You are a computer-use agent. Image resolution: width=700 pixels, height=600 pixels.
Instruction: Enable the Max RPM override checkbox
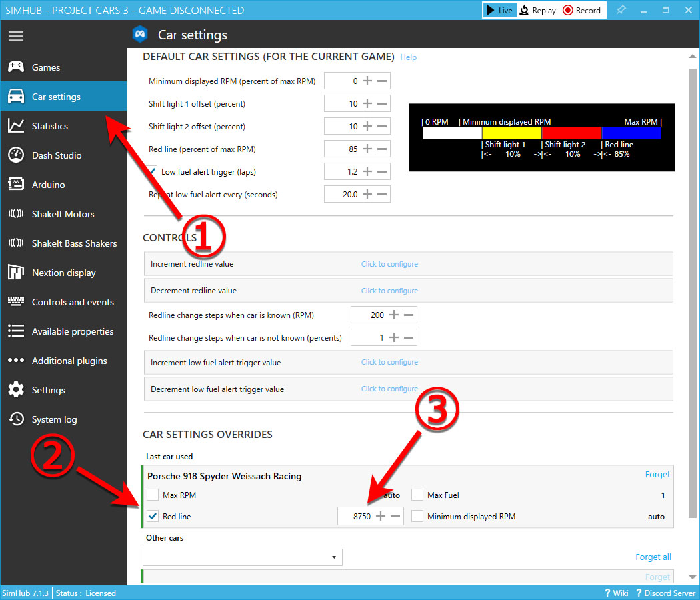click(153, 495)
